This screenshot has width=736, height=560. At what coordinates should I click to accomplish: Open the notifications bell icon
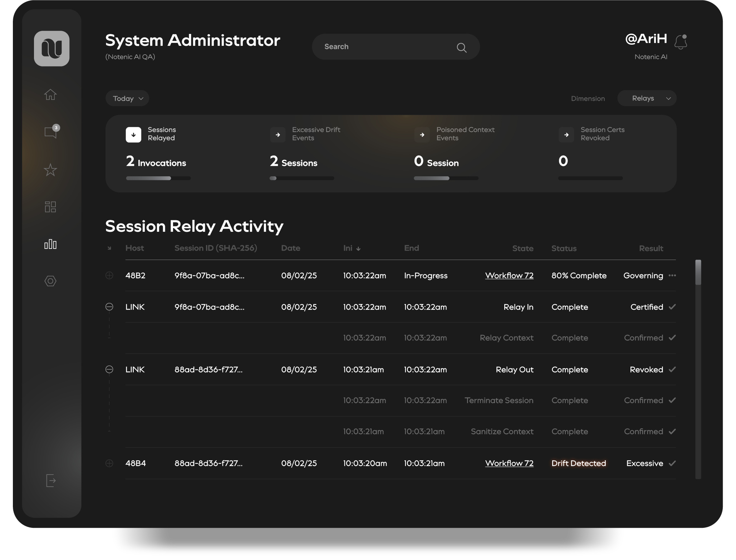point(680,42)
